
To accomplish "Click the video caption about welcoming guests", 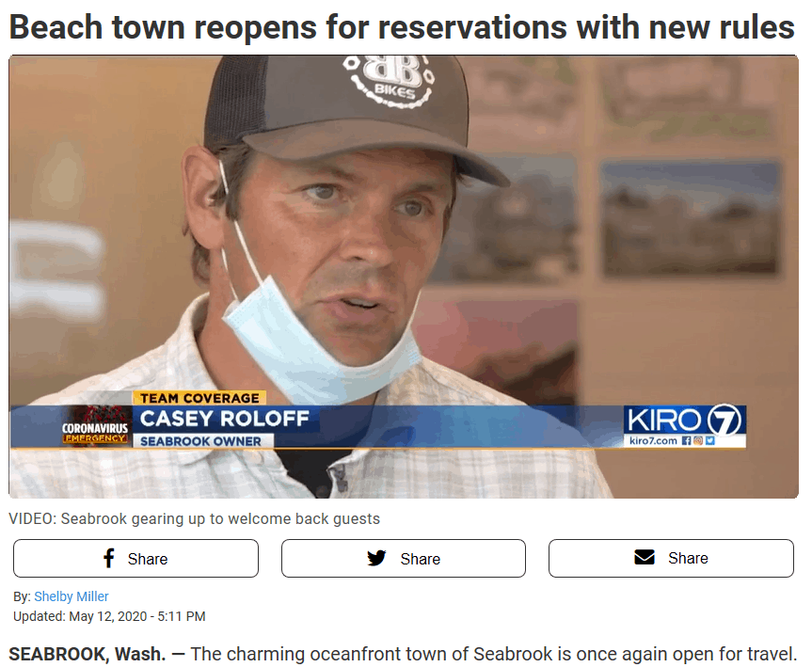I will click(x=194, y=519).
